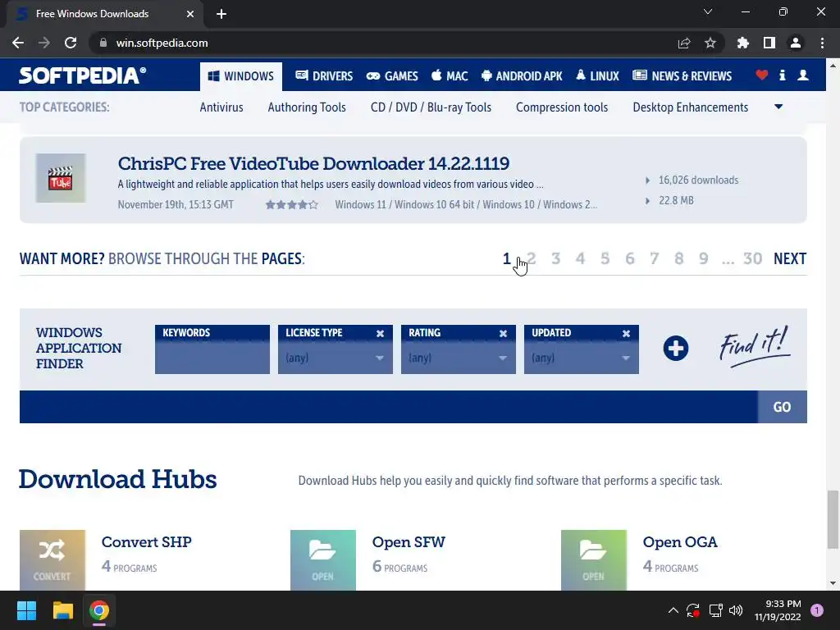The width and height of the screenshot is (840, 630).
Task: Click the 22.8 MB size text
Action: click(676, 200)
